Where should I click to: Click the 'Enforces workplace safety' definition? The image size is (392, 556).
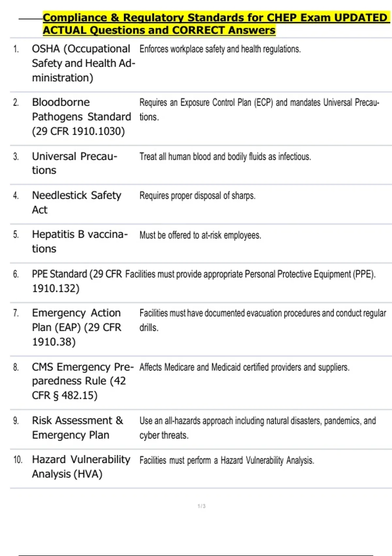pyautogui.click(x=220, y=49)
